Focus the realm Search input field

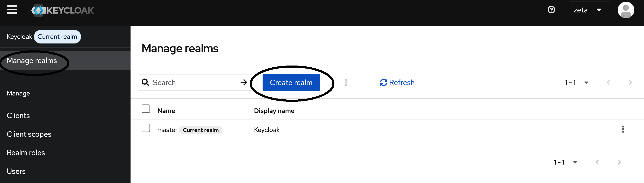[190, 82]
